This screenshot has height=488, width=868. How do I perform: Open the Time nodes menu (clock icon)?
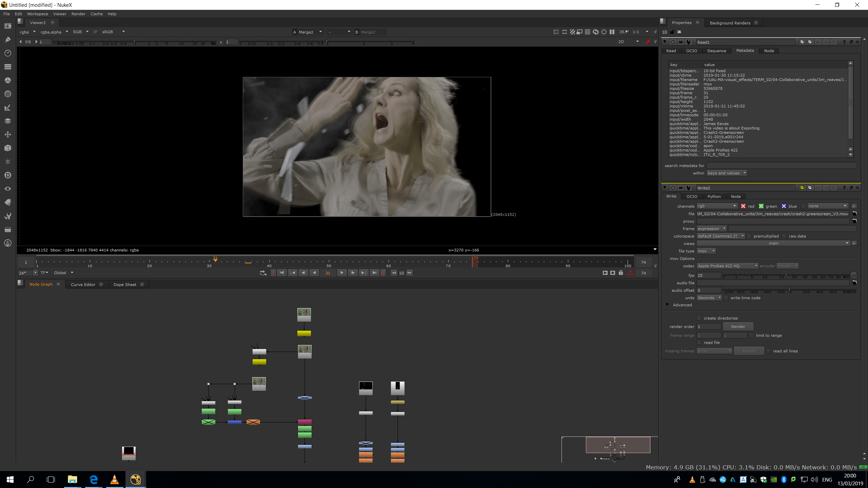coord(7,53)
